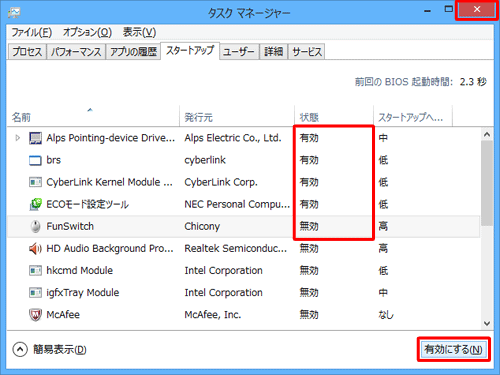Maximize the Task Manager window
Viewport: 500px width, 375px height.
point(449,9)
